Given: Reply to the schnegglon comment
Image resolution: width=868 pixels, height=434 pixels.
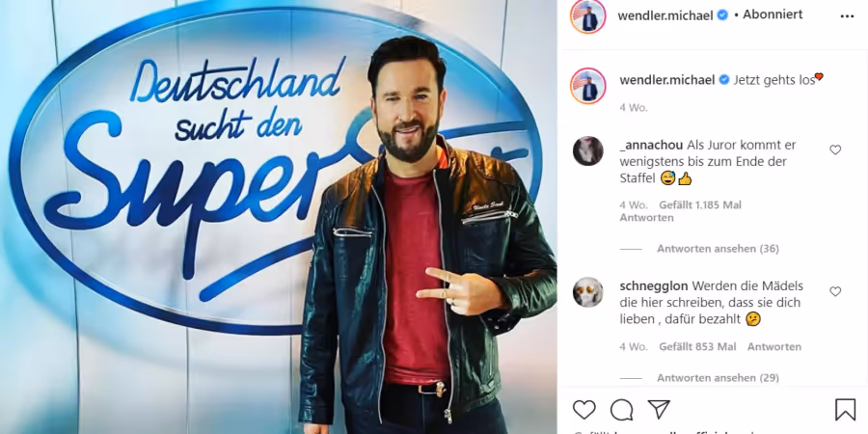Looking at the screenshot, I should point(773,347).
